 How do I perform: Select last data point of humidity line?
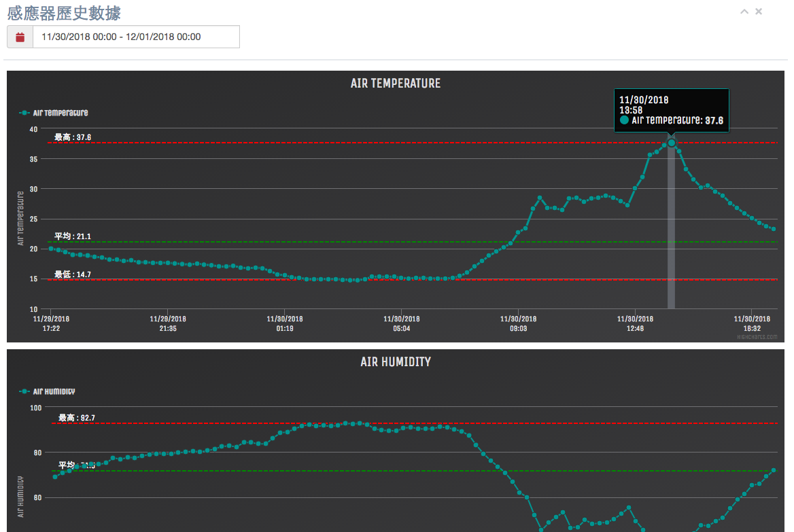[774, 470]
